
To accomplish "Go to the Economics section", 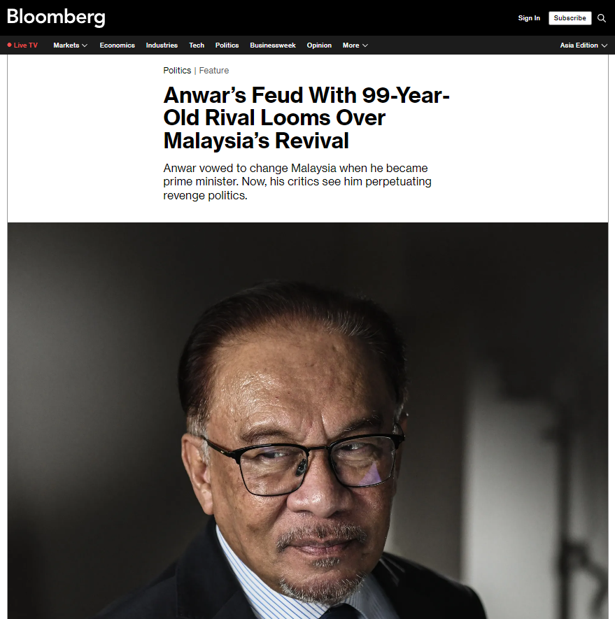I will tap(117, 45).
